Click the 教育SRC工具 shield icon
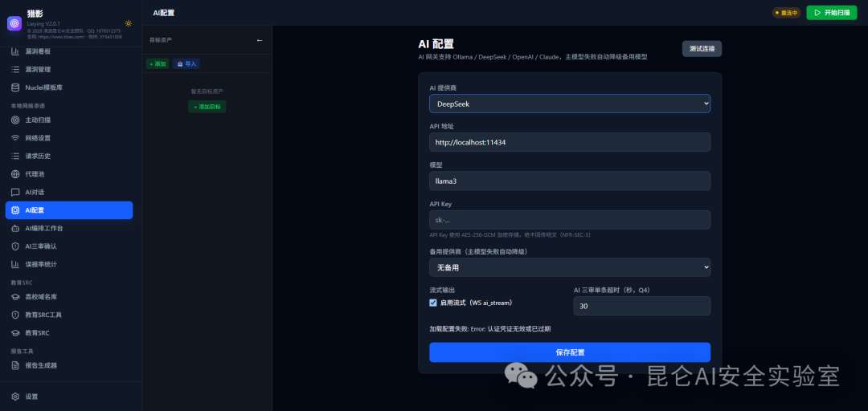868x411 pixels. click(x=15, y=315)
